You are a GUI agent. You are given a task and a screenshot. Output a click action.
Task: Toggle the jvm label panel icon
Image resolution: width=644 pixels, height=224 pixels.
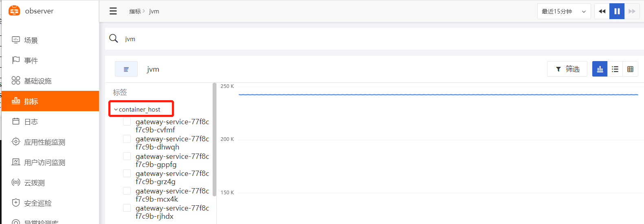coord(126,69)
